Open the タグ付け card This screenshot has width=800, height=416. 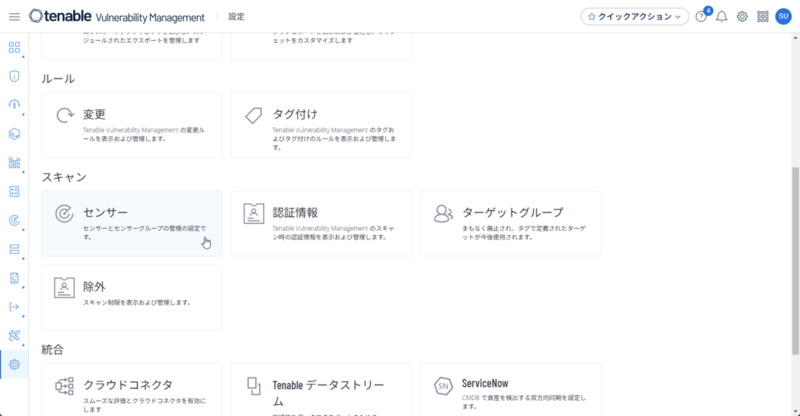(321, 125)
